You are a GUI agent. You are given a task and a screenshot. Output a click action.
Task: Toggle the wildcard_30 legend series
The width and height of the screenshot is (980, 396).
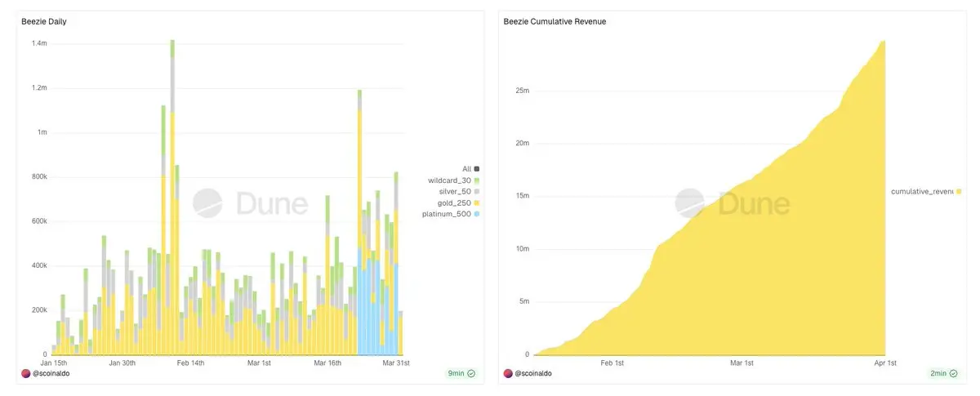(454, 180)
